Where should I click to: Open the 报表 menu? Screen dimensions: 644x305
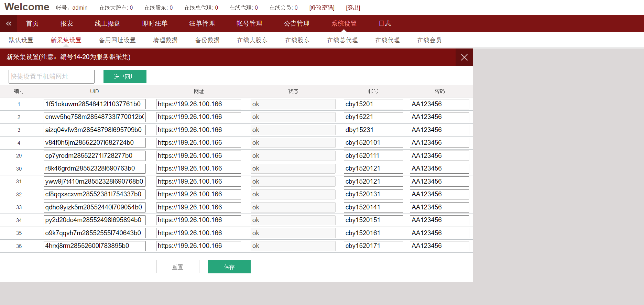point(66,23)
